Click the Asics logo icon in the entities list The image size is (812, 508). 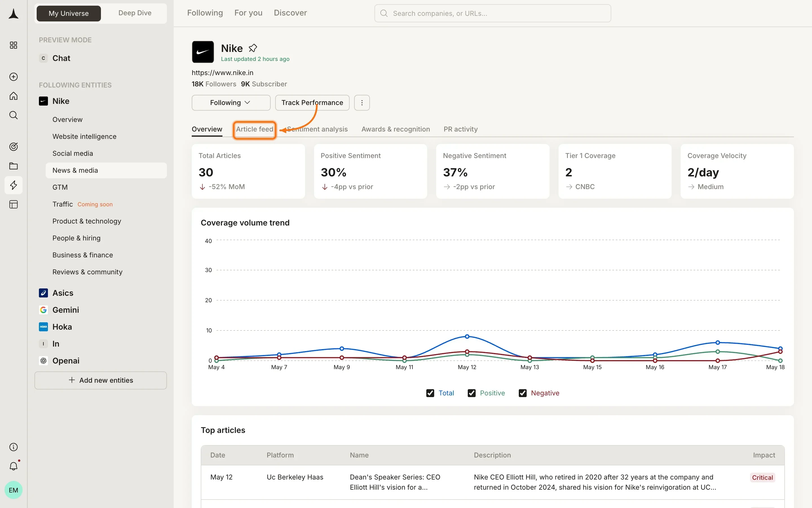point(43,293)
